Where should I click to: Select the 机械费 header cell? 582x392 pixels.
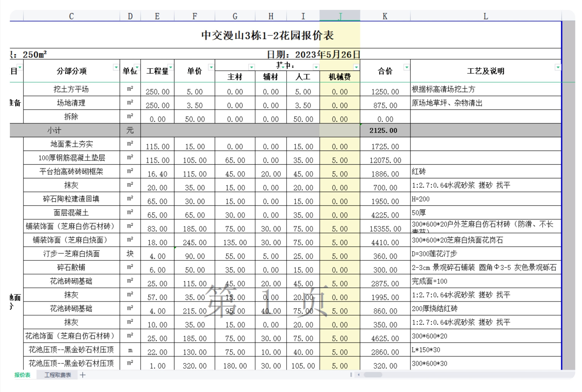click(x=340, y=76)
